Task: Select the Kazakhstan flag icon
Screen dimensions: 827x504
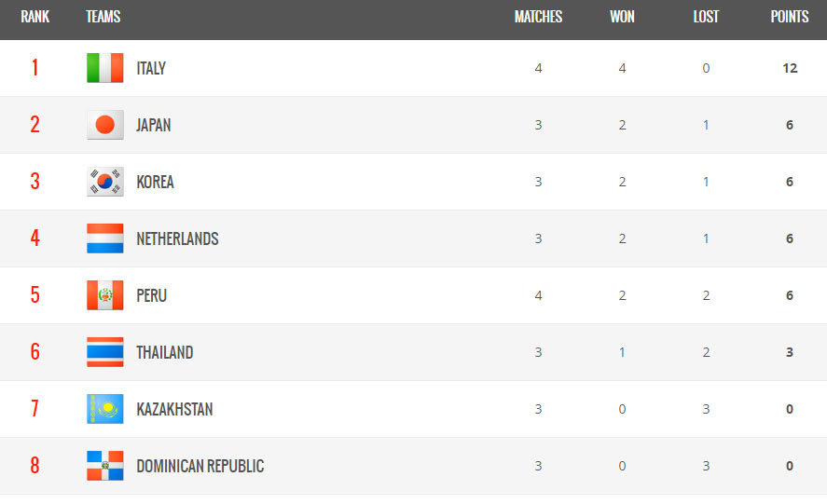Action: pos(105,409)
